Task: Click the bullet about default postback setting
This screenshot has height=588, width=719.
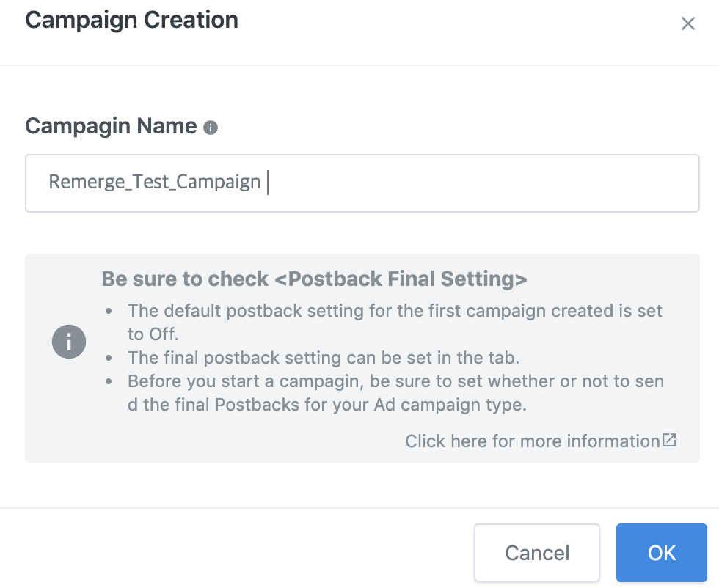Action: [x=395, y=322]
